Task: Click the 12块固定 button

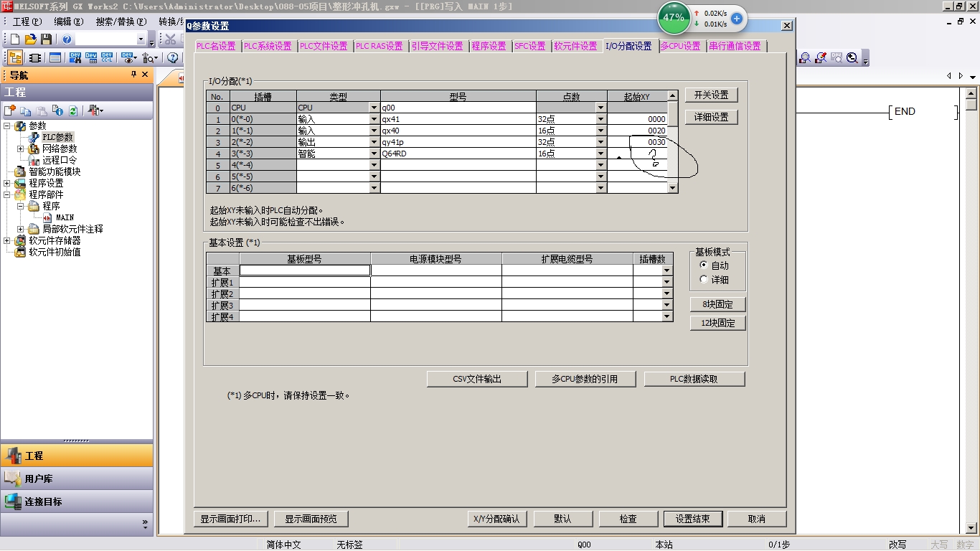Action: pos(717,323)
